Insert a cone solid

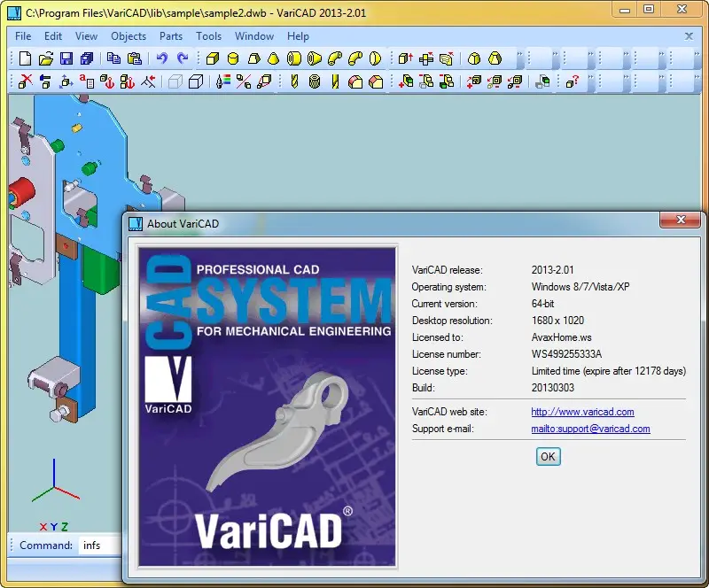(x=274, y=58)
